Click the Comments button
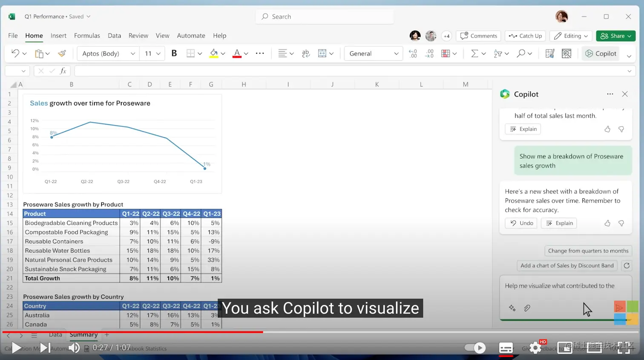The height and width of the screenshot is (360, 644). 479,36
